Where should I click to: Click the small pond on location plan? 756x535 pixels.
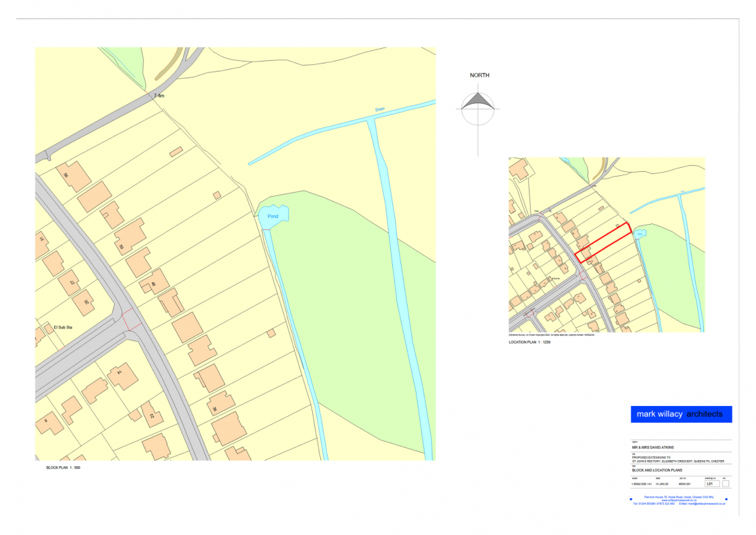point(640,234)
